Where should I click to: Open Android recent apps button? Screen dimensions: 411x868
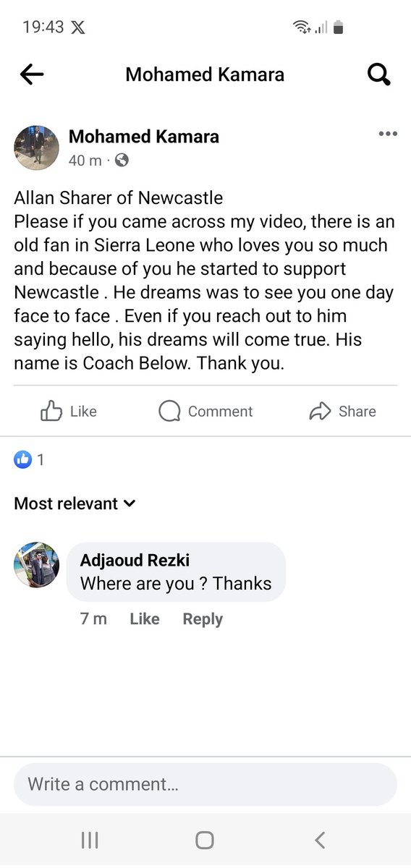[90, 840]
